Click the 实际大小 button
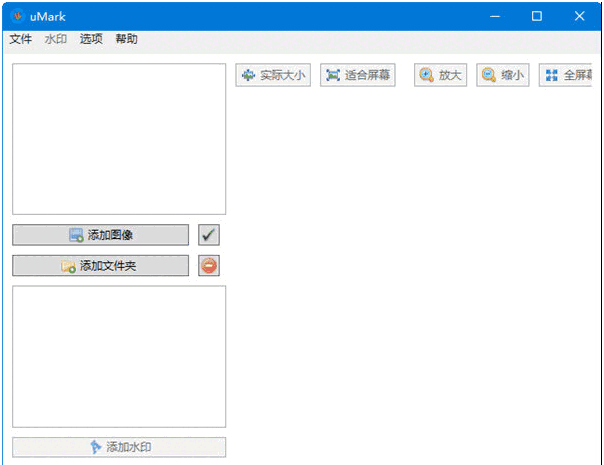604x465 pixels. click(273, 75)
